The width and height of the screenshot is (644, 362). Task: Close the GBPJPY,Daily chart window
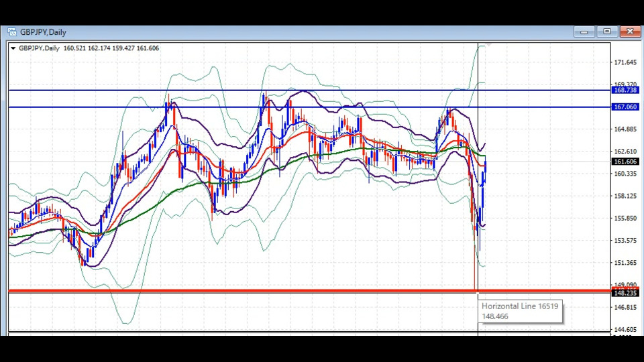(630, 32)
